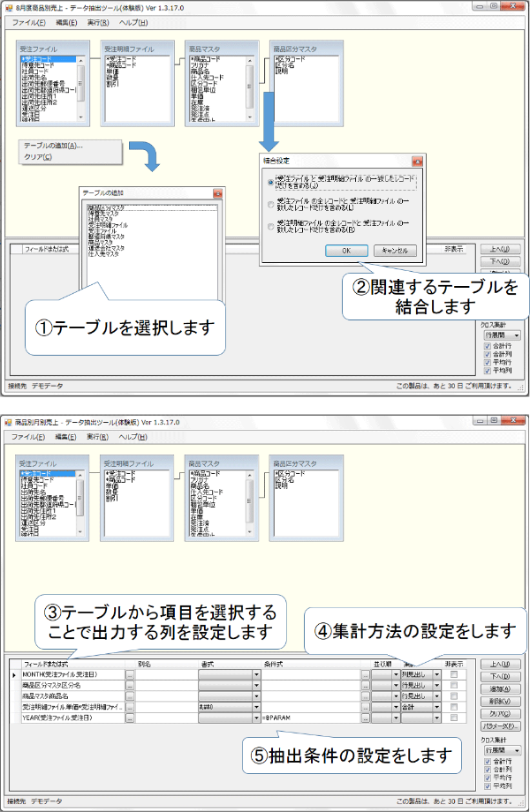Toggle 平均行 checkbox in upper window
This screenshot has height=812, width=530.
click(487, 363)
